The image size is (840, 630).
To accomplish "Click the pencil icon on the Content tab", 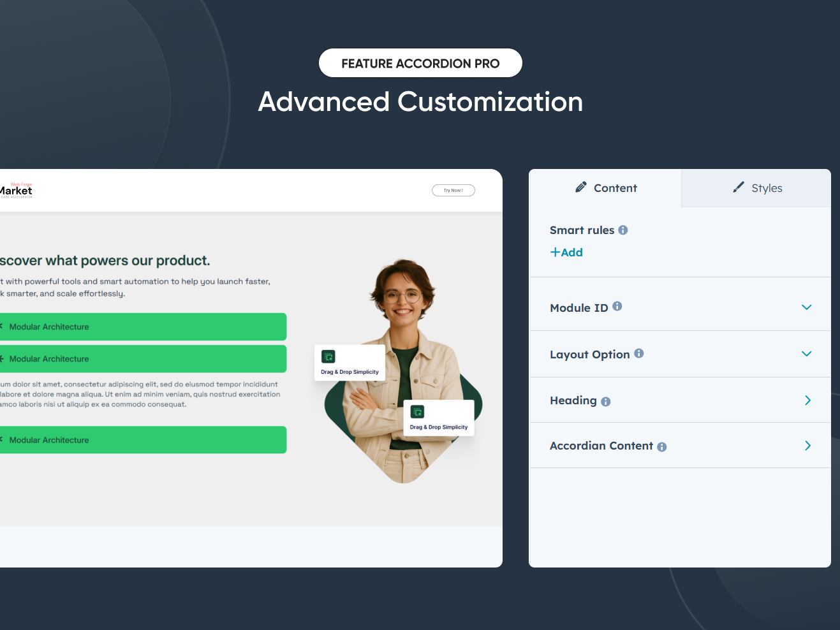I will tap(581, 187).
